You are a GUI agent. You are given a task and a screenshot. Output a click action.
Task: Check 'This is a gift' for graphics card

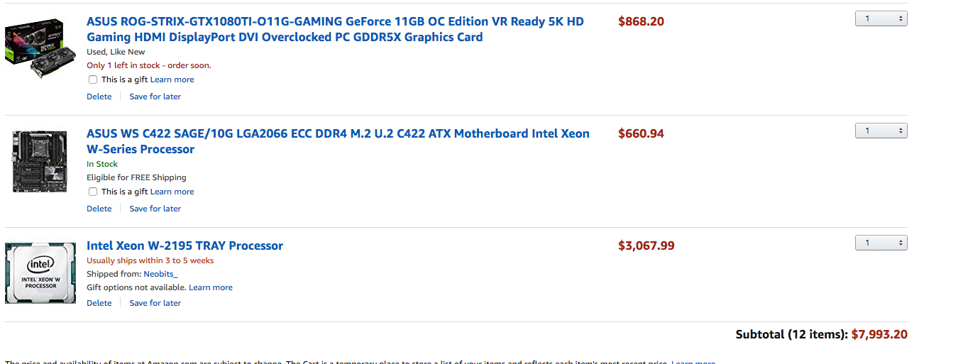(93, 79)
